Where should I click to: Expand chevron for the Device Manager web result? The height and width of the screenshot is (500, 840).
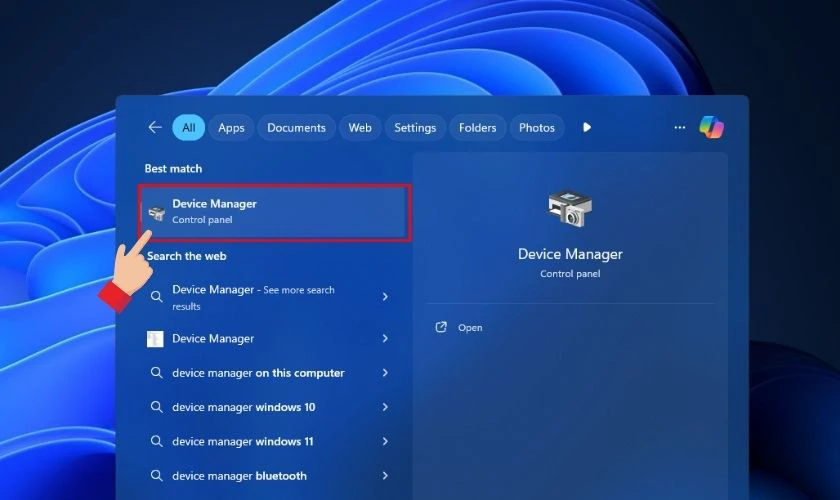pos(385,338)
